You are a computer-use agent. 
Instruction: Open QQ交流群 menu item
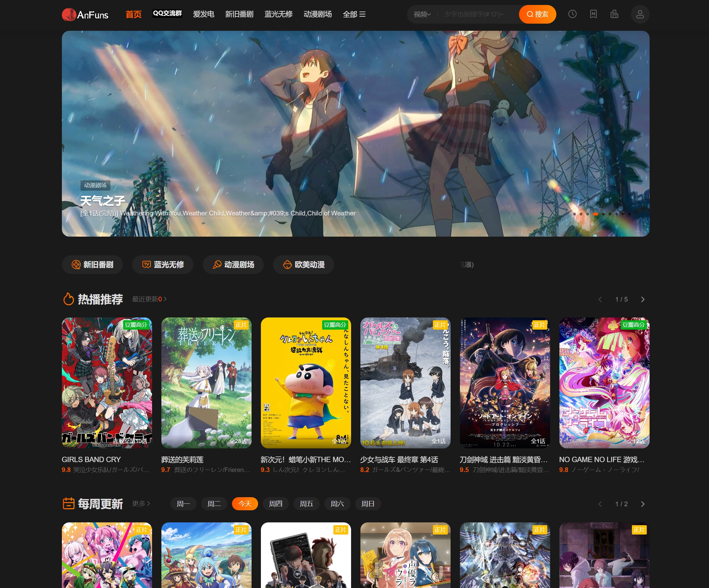[168, 13]
